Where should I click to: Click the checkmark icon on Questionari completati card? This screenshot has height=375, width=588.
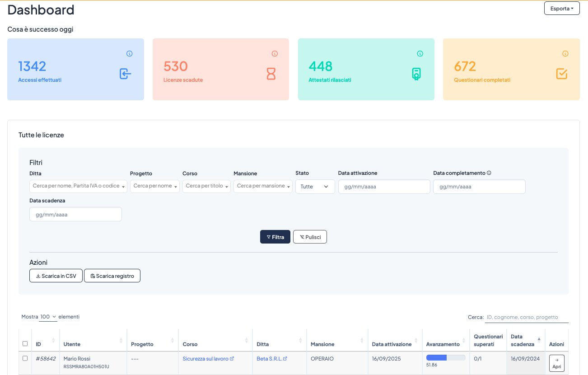click(x=561, y=74)
